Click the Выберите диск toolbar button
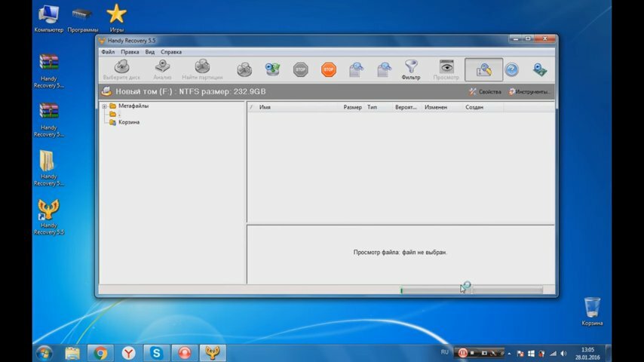 121,69
